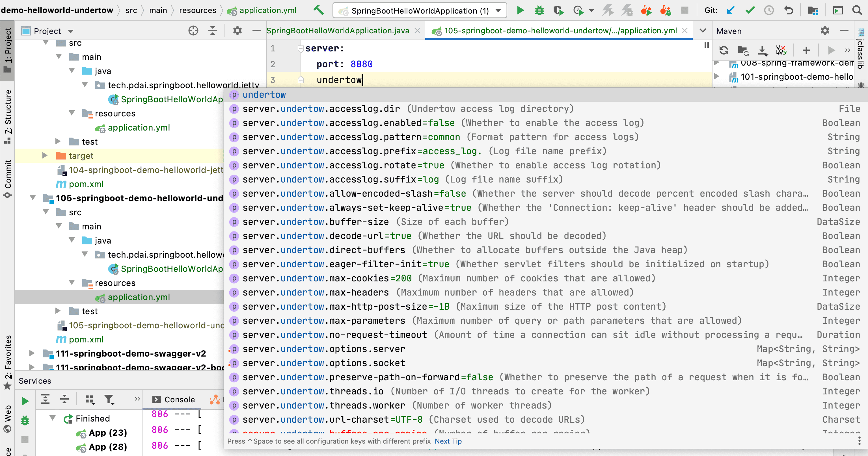
Task: Open pom.xml under the 105 module
Action: click(86, 340)
